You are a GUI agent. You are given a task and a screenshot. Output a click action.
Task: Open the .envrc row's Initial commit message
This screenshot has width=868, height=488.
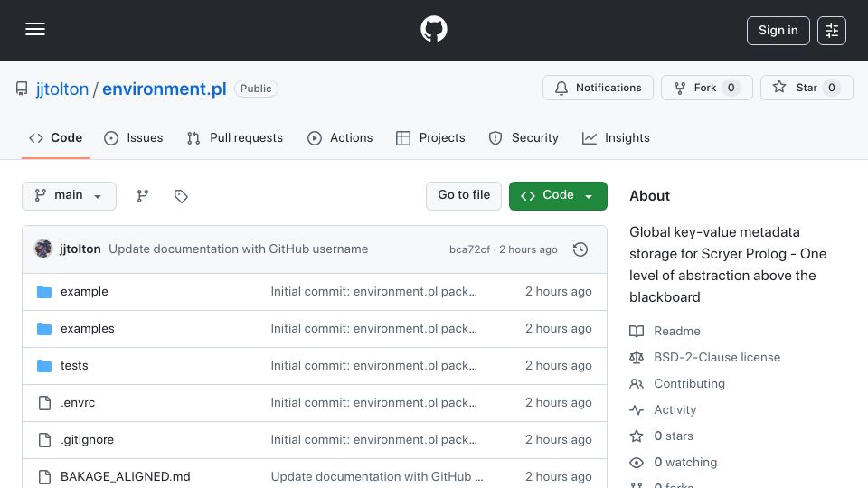click(x=373, y=403)
